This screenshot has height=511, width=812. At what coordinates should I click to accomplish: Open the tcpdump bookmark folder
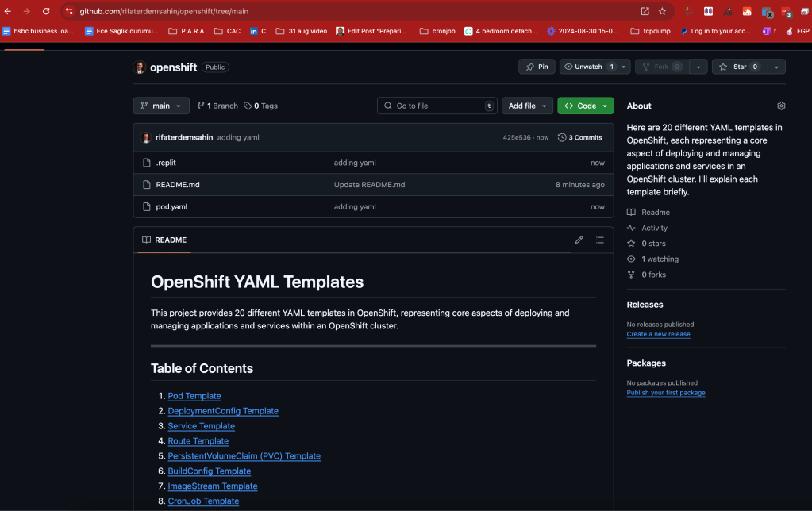click(650, 31)
